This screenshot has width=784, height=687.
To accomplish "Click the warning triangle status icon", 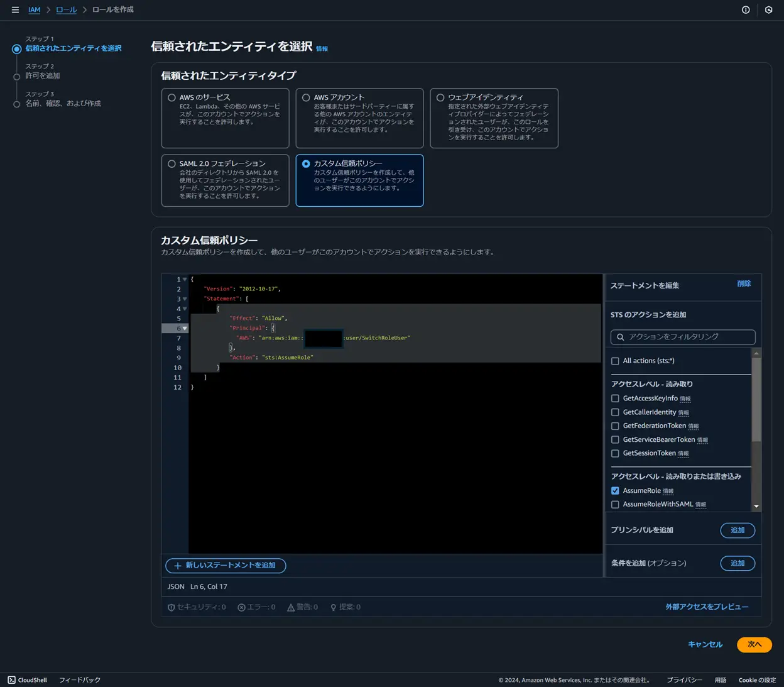I will (x=291, y=607).
